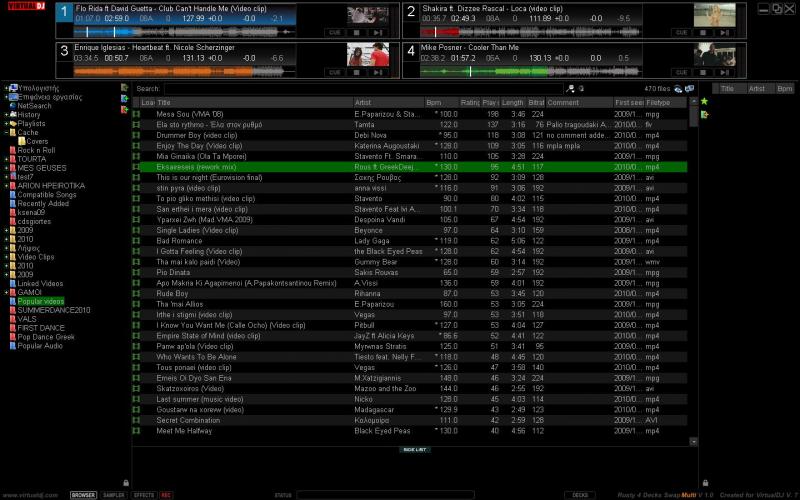Open the BROWSER tab at bottom
Image resolution: width=800 pixels, height=500 pixels.
(x=83, y=495)
